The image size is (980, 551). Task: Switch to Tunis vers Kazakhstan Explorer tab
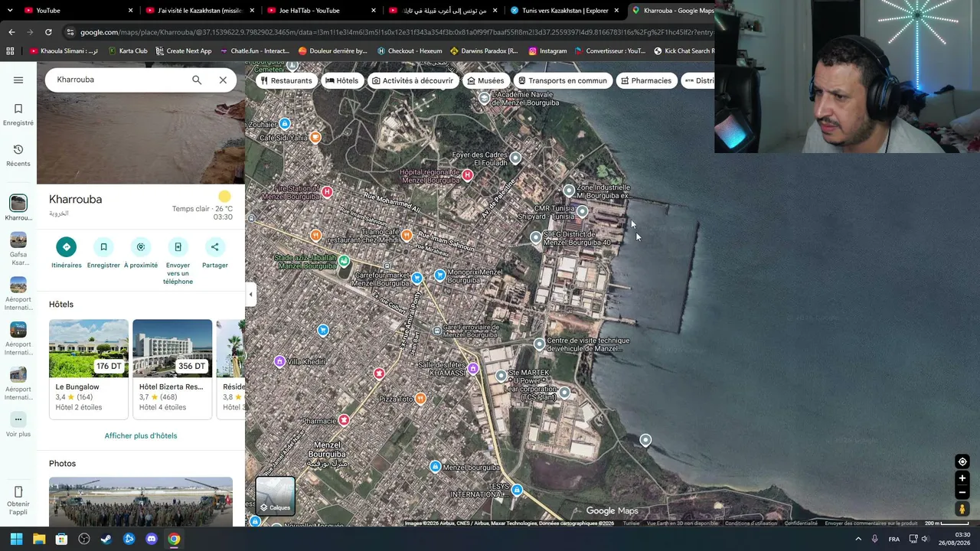563,11
